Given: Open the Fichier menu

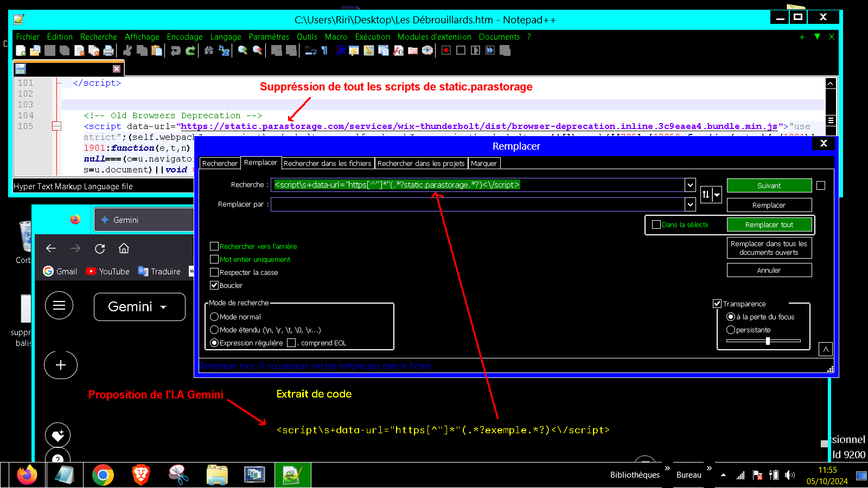Looking at the screenshot, I should (x=28, y=37).
